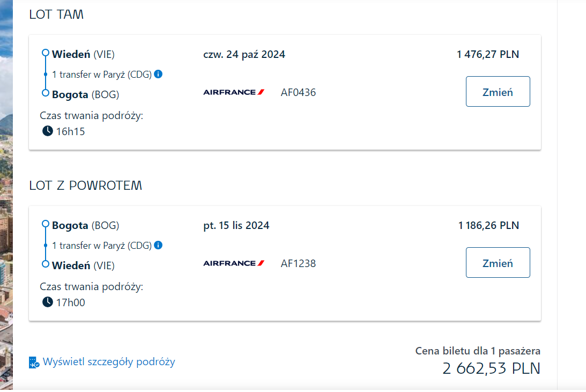Click info icon for return Paris transfer
Viewport: 586px width, 392px height.
159,245
